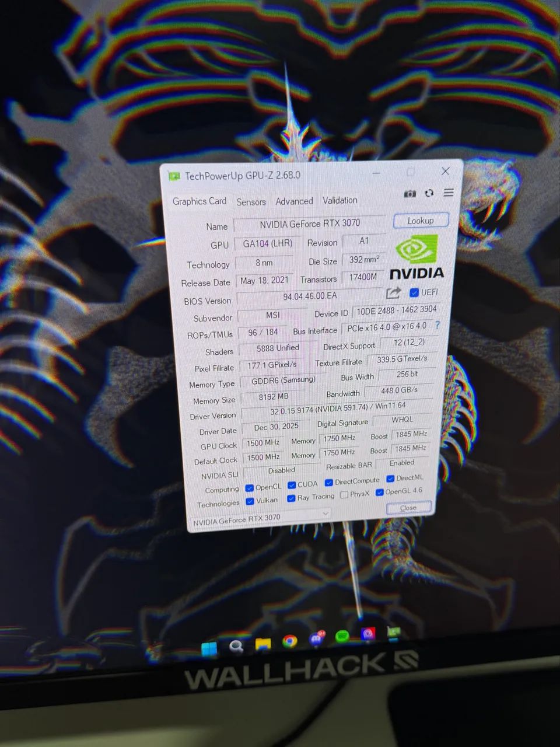Click the Texture Fillrate value 339.5 GTexel/s
Screen dimensions: 560x747
tap(402, 359)
